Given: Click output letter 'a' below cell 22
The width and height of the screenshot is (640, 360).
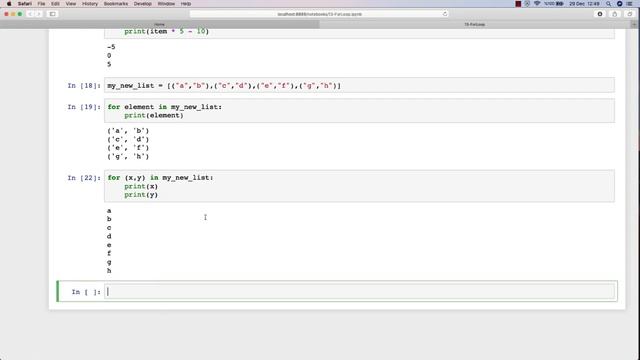Looking at the screenshot, I should 109,211.
